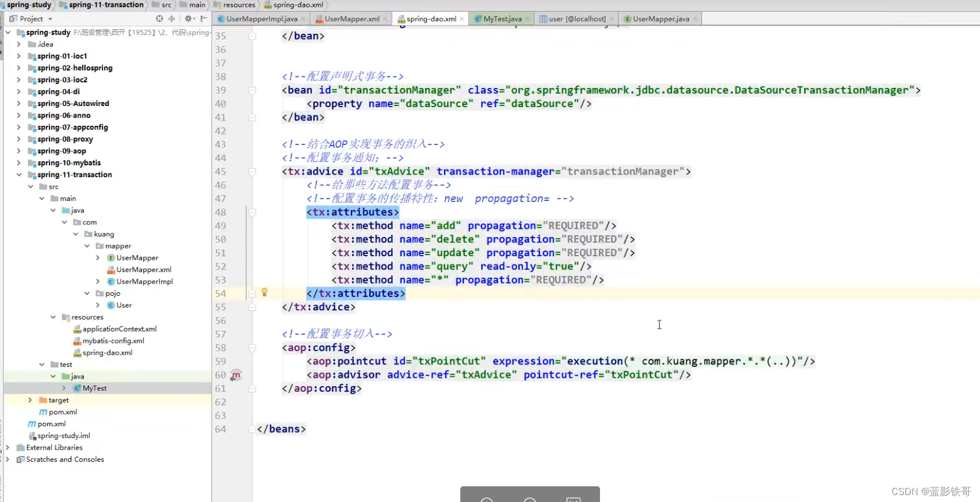
Task: Toggle code fold at line 48 tx:attributes
Action: click(252, 213)
